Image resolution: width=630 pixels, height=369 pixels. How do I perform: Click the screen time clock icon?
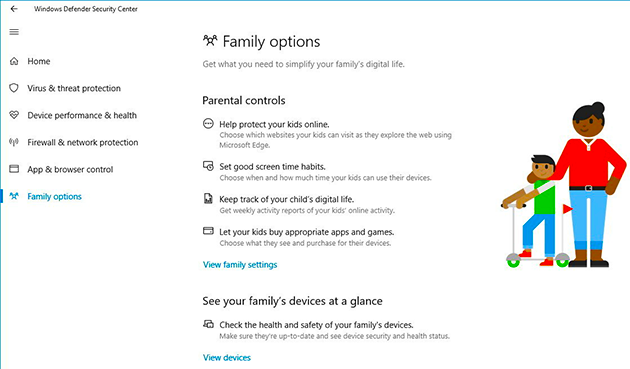click(x=208, y=166)
